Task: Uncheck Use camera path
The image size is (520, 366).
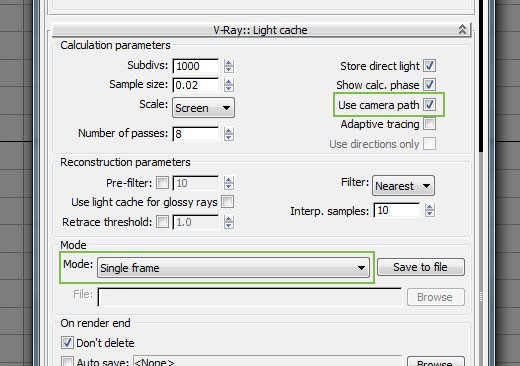Action: click(x=429, y=105)
